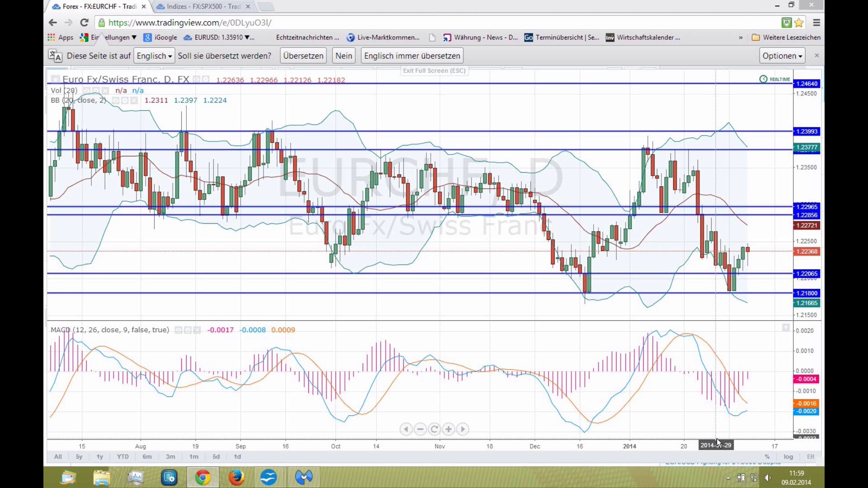868x488 pixels.
Task: Select the 6m time range
Action: pyautogui.click(x=147, y=457)
